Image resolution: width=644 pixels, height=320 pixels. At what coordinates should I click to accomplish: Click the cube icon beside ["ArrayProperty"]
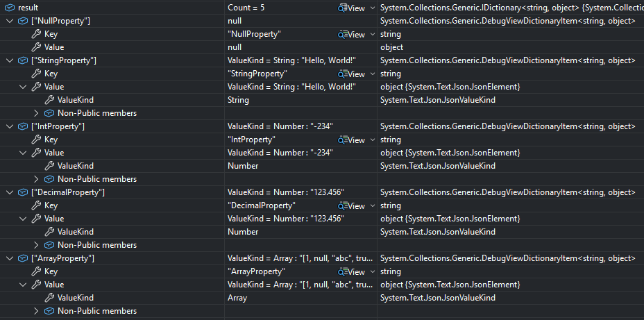pos(23,258)
